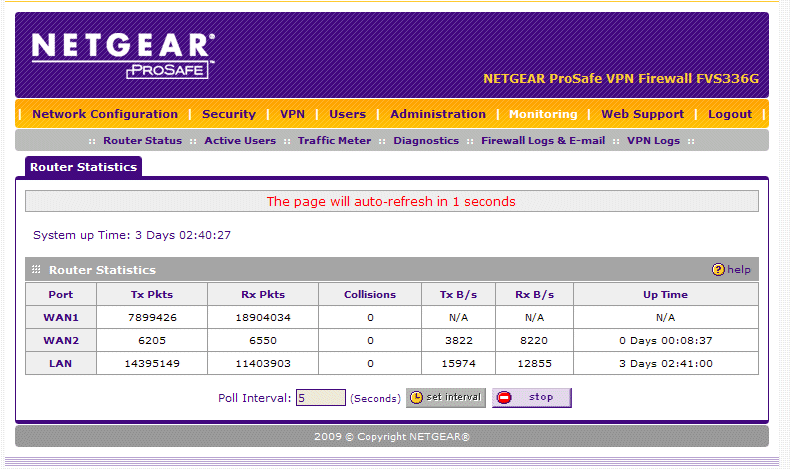Click WAN2 Tx B/s value 3822

click(x=458, y=341)
